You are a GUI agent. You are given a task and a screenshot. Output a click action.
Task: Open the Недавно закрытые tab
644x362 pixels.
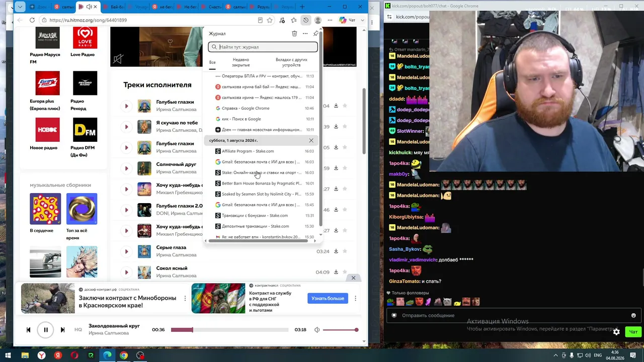[x=241, y=62]
